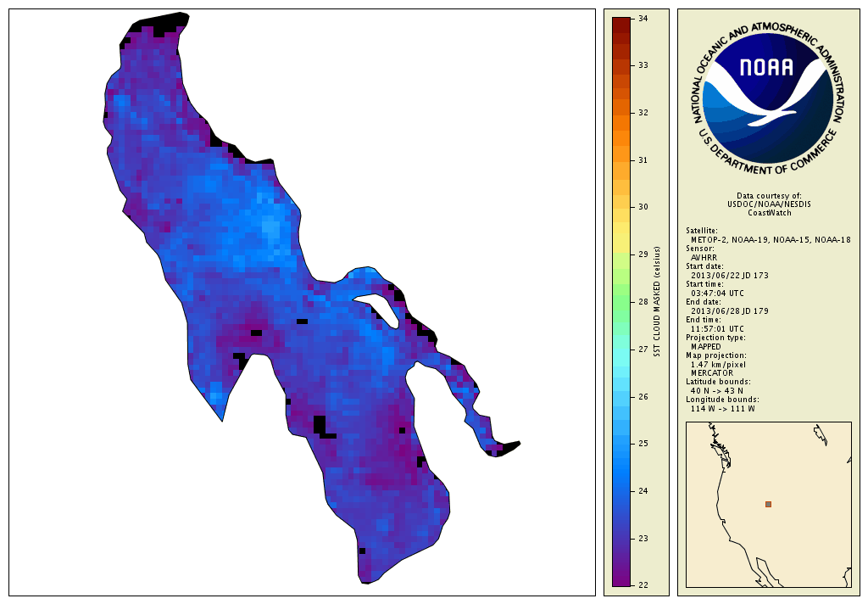
Task: Select the "MAPPED" projection type value
Action: point(706,346)
